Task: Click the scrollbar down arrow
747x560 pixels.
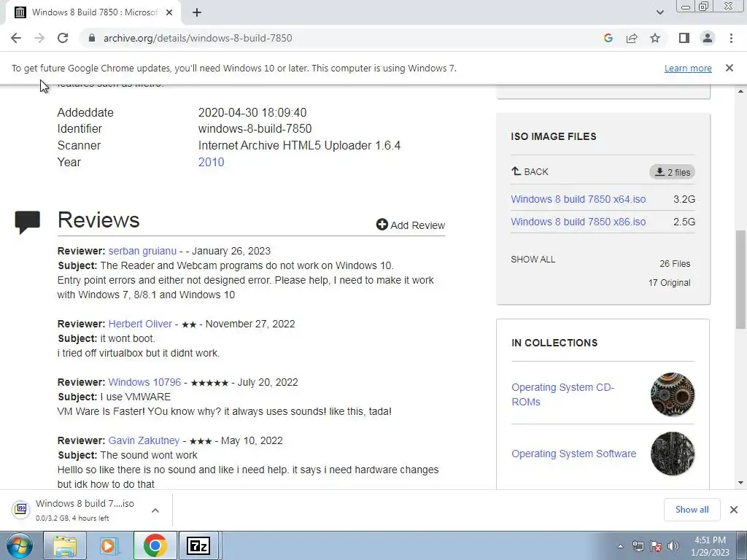Action: point(740,483)
